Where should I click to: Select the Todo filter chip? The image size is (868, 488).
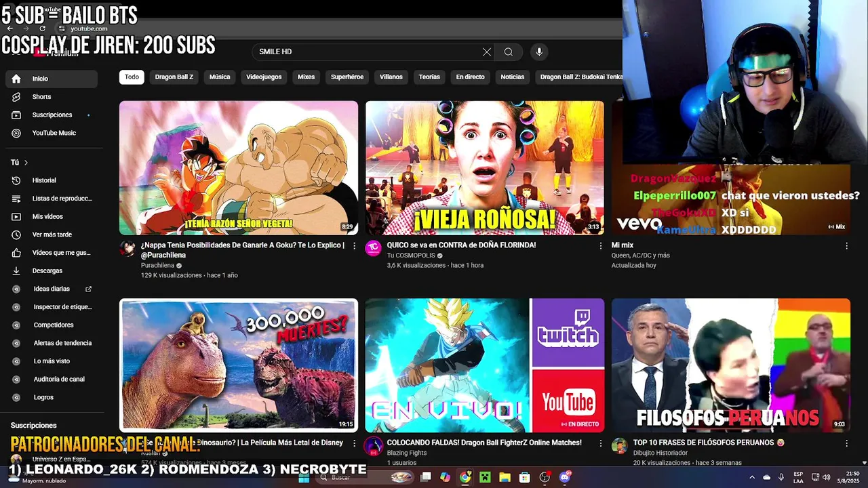(132, 77)
